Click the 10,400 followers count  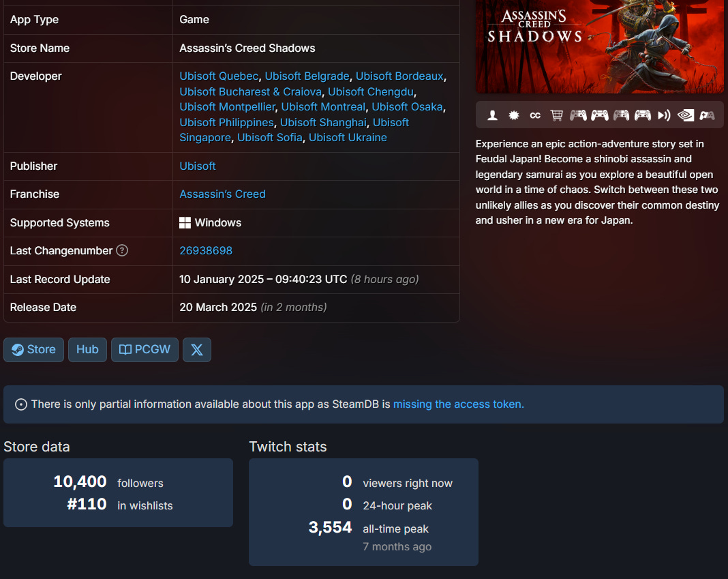point(80,481)
